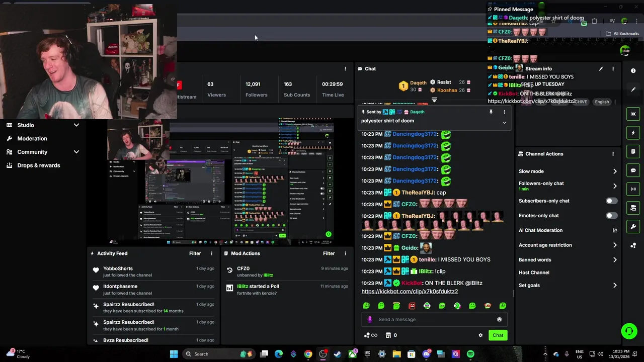Open Followers-only chat options arrow
Screen dimensions: 644x362
(615, 186)
